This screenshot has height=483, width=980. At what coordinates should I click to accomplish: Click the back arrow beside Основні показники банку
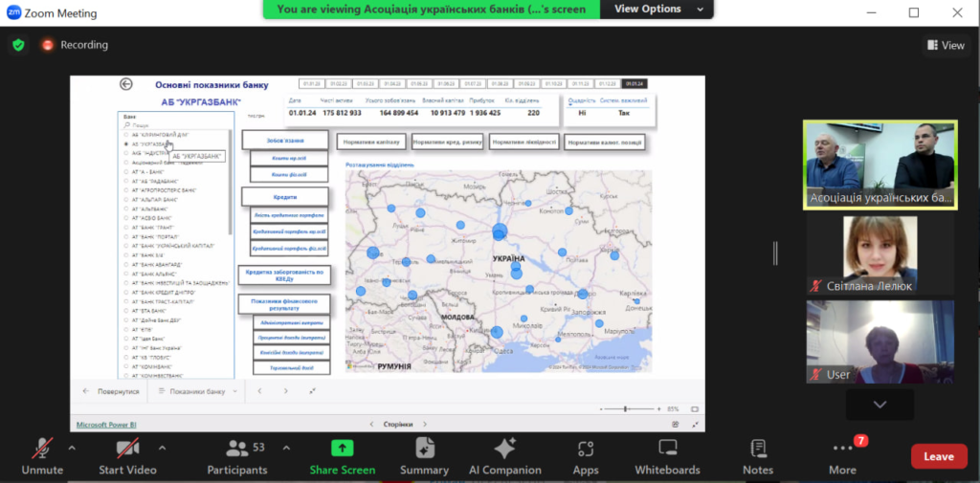point(126,84)
